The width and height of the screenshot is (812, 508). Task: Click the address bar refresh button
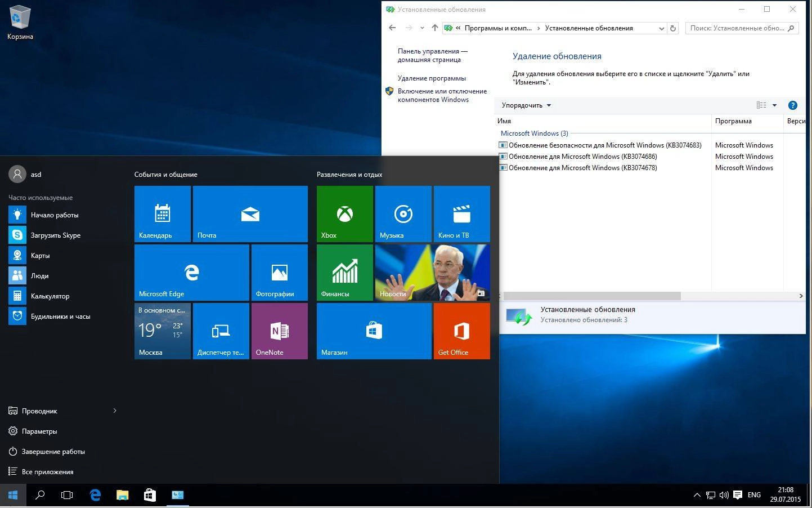[x=672, y=28]
